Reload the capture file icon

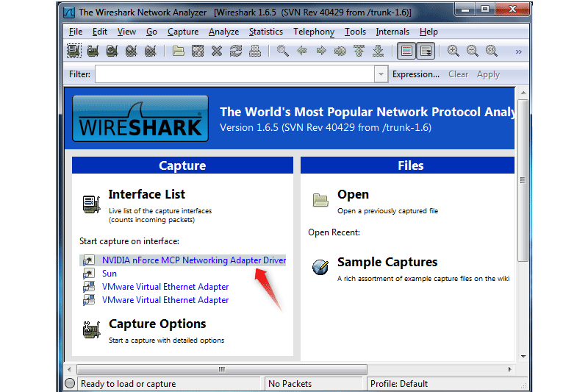pyautogui.click(x=236, y=51)
